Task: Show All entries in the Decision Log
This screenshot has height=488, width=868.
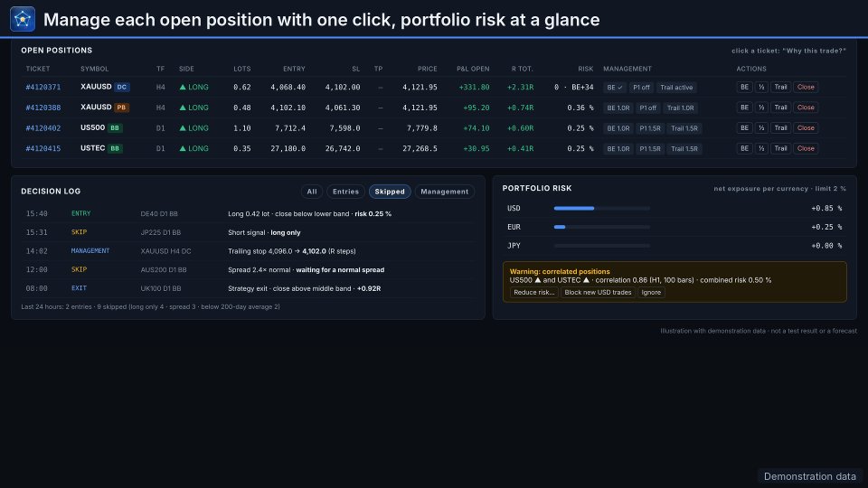Action: 312,192
